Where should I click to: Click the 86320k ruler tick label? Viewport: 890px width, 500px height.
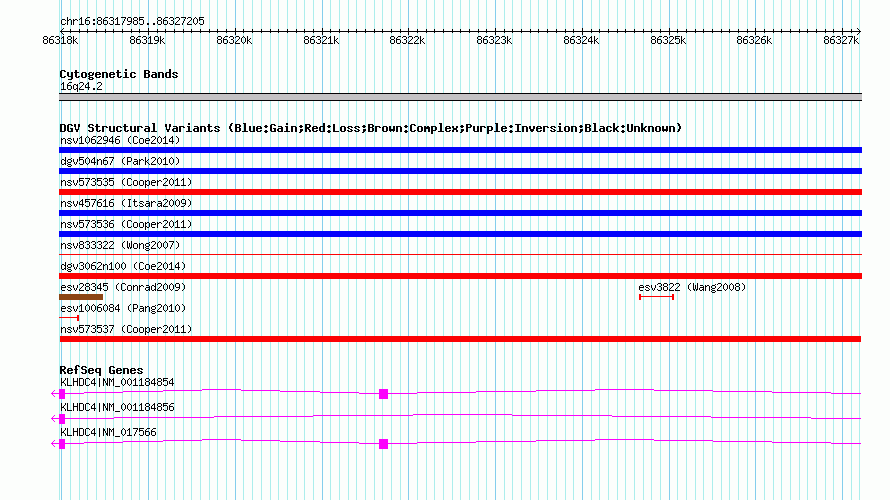point(234,40)
